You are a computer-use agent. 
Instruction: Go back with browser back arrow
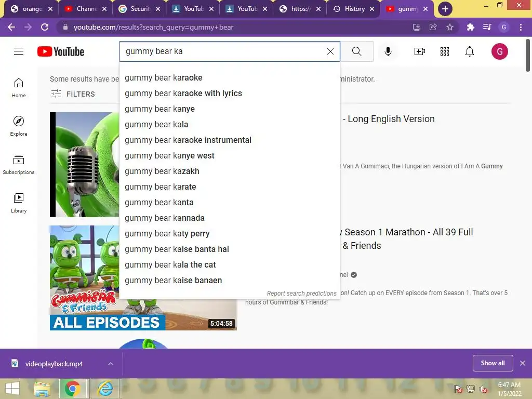click(11, 27)
